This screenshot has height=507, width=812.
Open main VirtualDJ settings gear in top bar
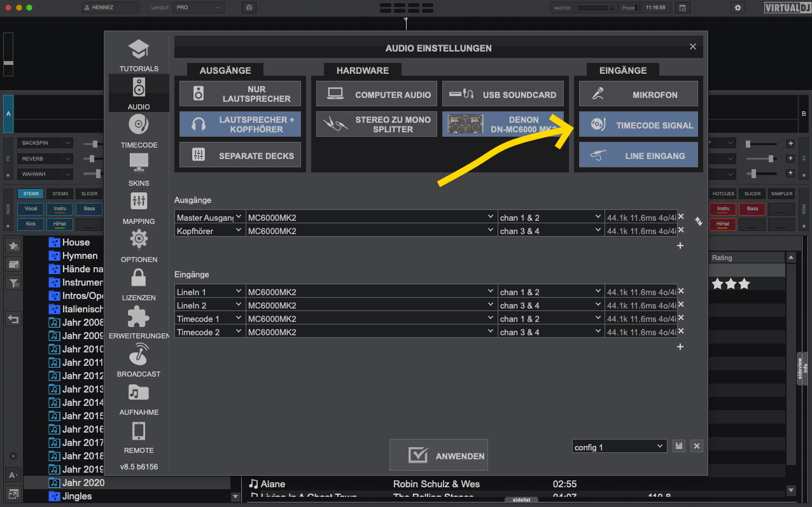738,8
